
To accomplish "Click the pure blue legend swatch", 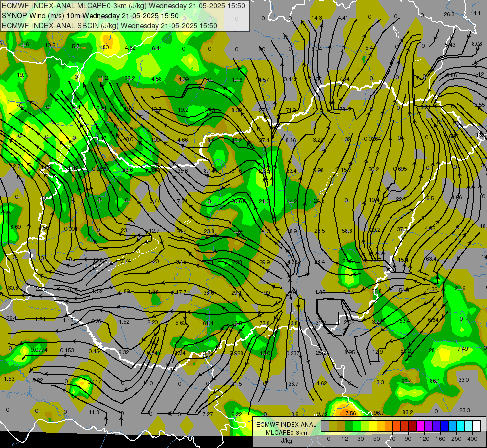I will coord(444,426).
